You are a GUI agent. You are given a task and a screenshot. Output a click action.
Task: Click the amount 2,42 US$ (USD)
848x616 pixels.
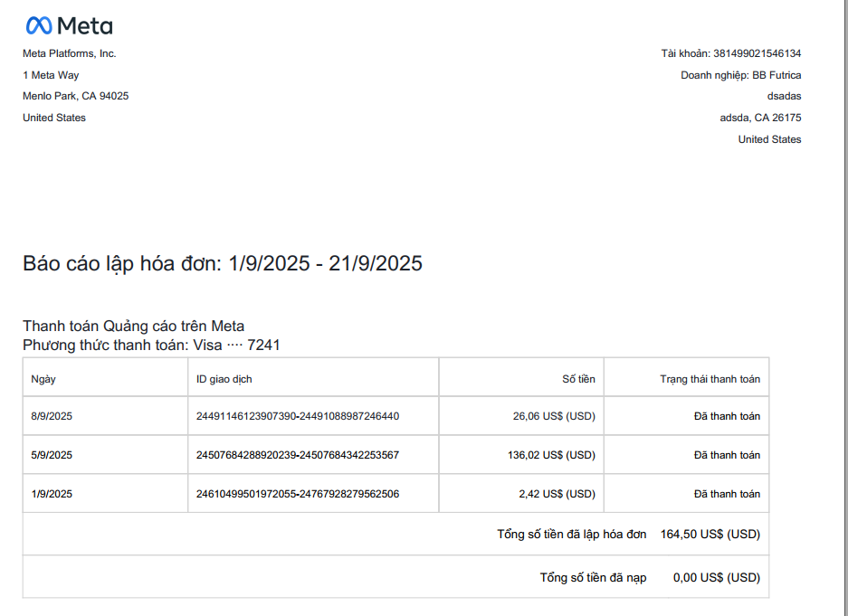[x=557, y=494]
